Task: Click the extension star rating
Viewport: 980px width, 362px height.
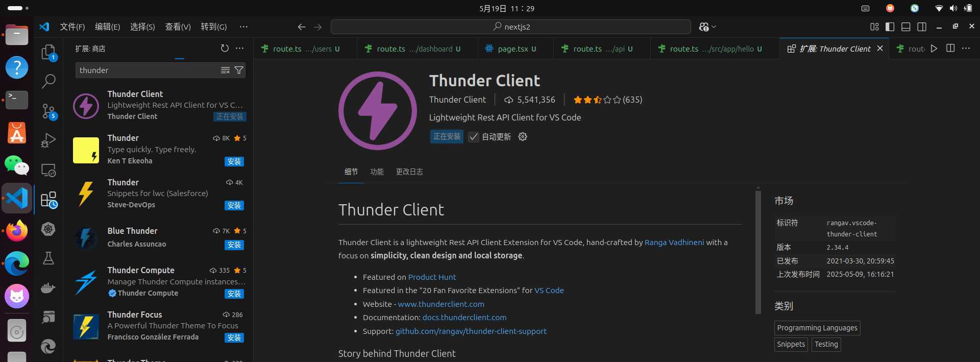Action: pos(607,100)
